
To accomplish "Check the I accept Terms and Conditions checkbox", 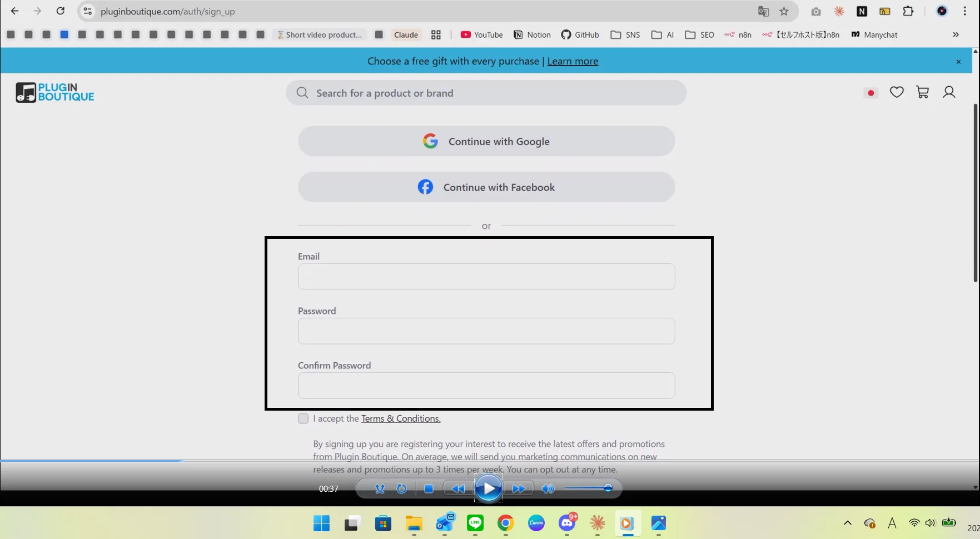I will [303, 418].
